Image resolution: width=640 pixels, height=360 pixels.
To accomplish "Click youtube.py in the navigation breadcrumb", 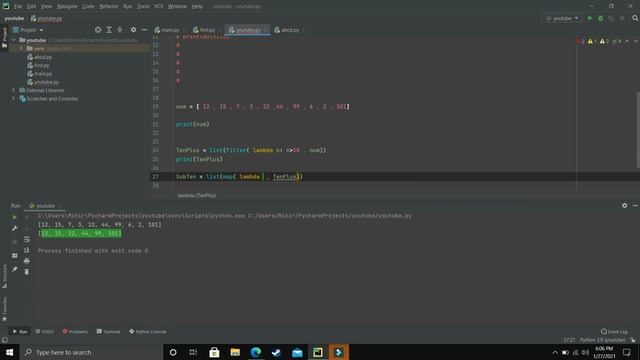I will coord(47,18).
